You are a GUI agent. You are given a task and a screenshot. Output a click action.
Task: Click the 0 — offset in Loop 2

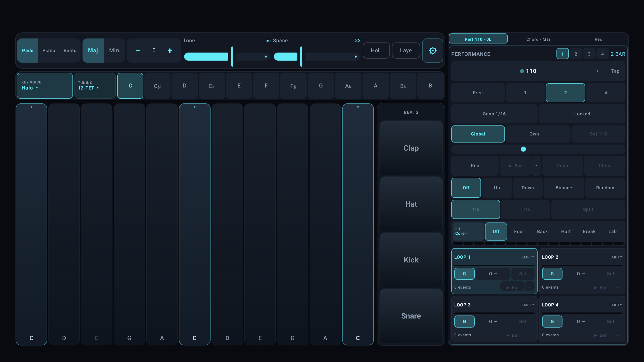pos(581,274)
